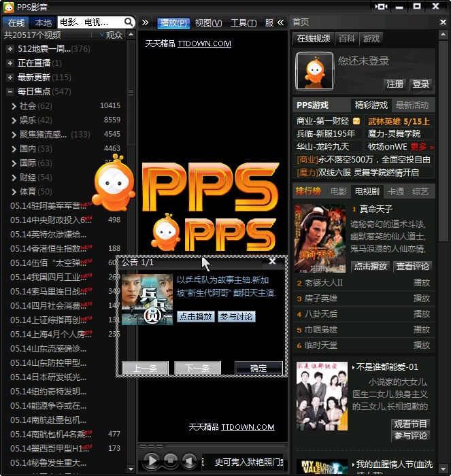Image resolution: width=451 pixels, height=476 pixels.
Task: Click 播放 next to 老婆大人II
Action: pos(422,283)
